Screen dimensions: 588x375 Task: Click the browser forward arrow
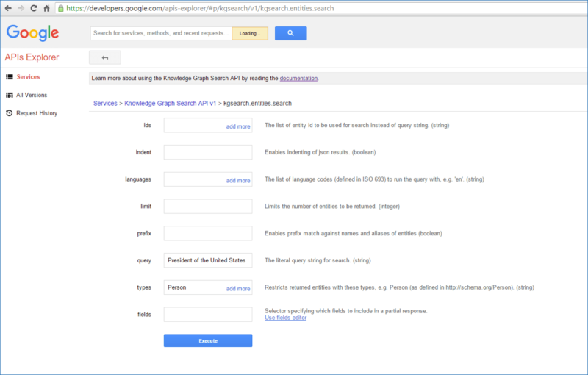pyautogui.click(x=21, y=8)
